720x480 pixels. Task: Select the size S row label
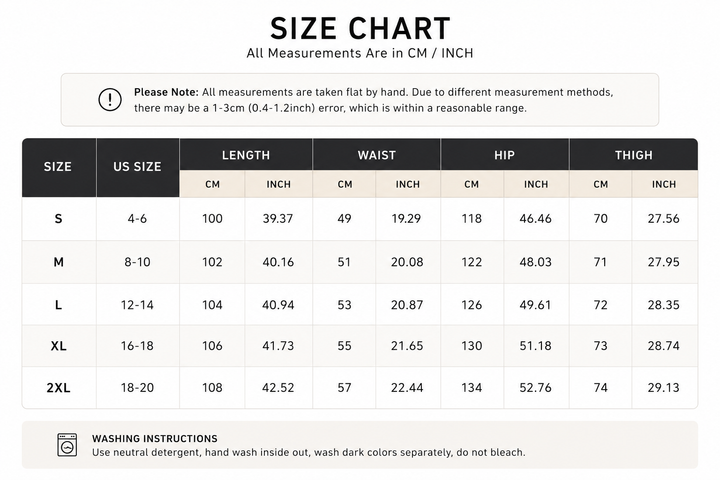coord(58,219)
